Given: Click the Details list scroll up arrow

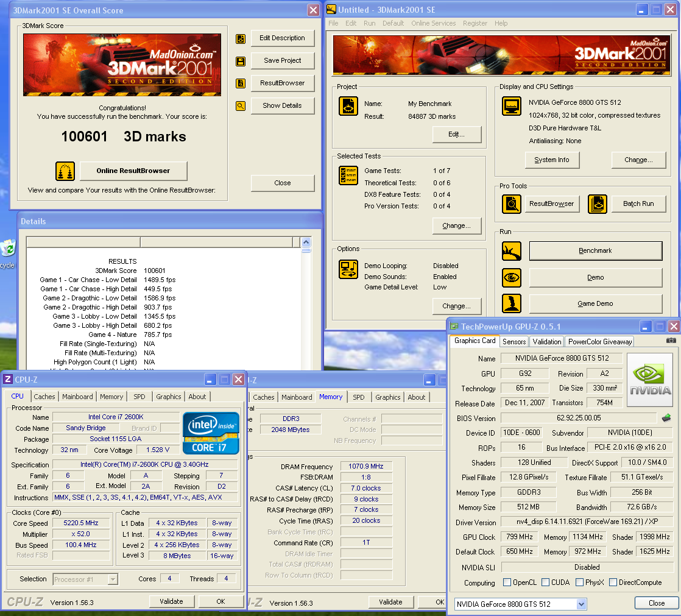Looking at the screenshot, I should point(306,242).
